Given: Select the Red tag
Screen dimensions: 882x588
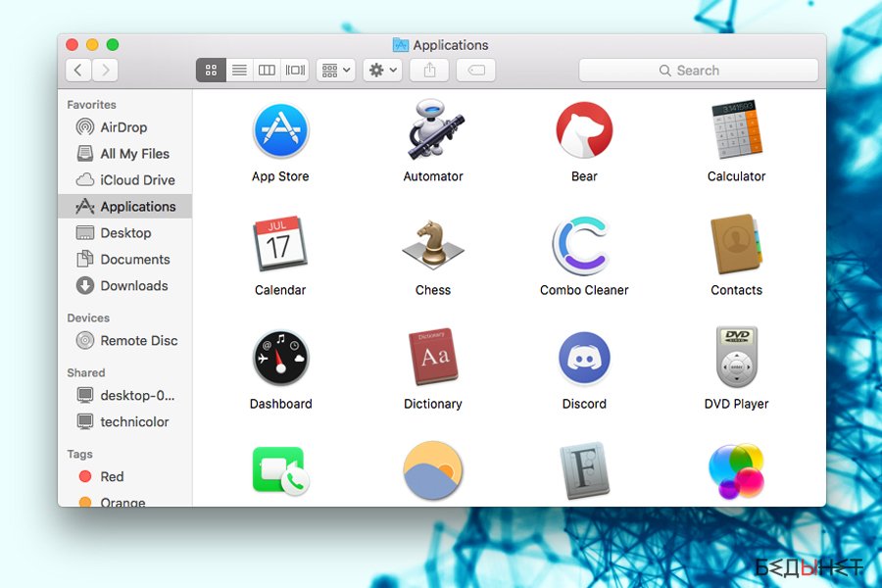Looking at the screenshot, I should (x=124, y=476).
